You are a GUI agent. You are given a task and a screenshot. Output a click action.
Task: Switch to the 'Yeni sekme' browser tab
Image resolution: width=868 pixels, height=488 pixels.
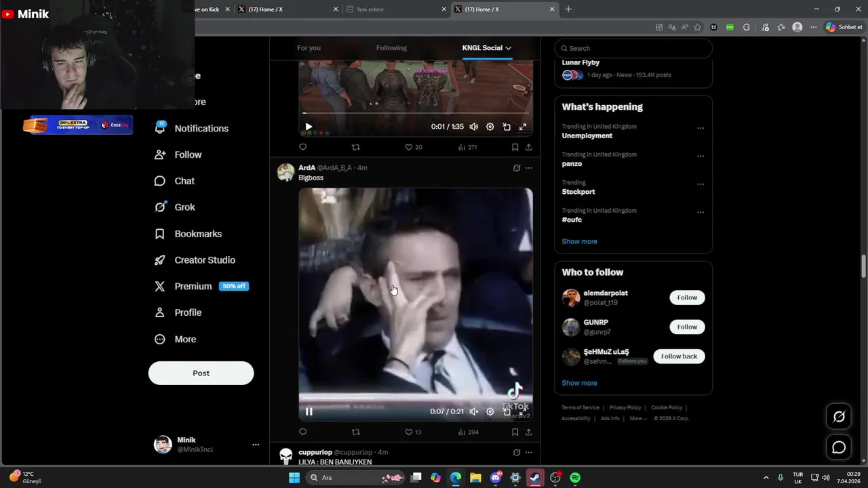tap(396, 9)
